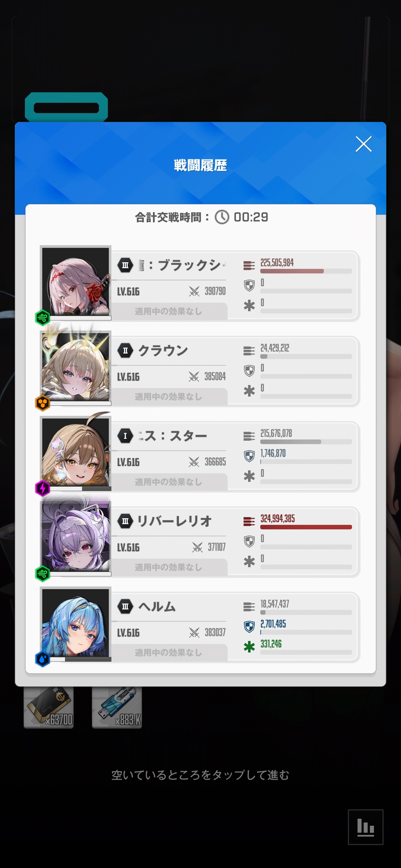Tap 空いているところをタップして進む text to continue

tap(200, 775)
